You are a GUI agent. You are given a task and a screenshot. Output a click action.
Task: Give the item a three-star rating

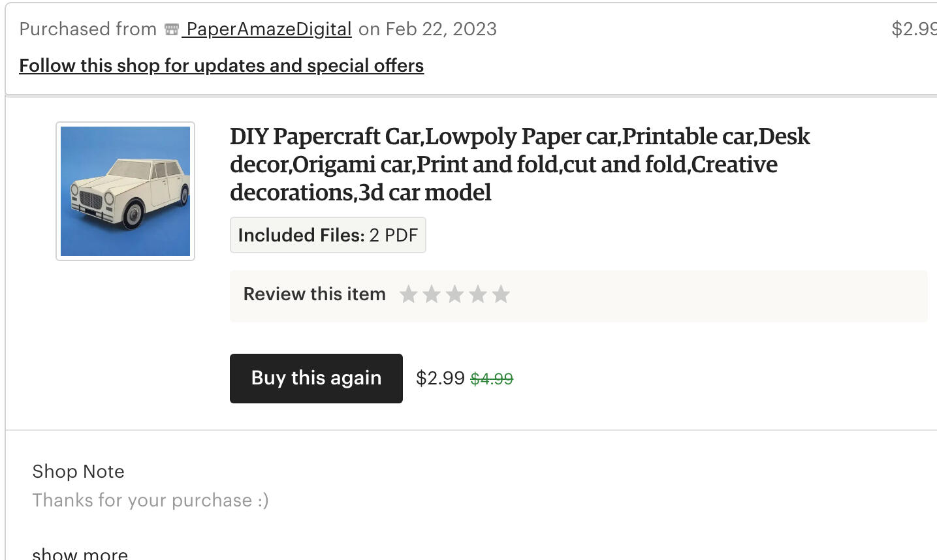pyautogui.click(x=454, y=294)
